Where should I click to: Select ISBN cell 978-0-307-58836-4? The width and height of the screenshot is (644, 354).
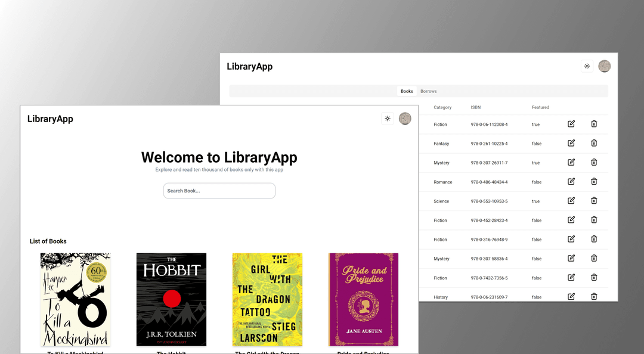(x=489, y=259)
